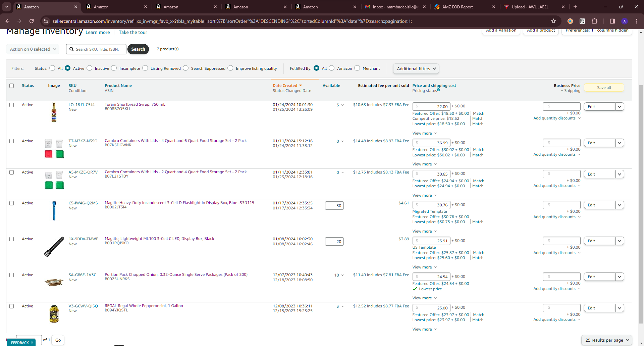Filter by Amazon fulfillment radio
The height and width of the screenshot is (346, 644).
coord(331,68)
